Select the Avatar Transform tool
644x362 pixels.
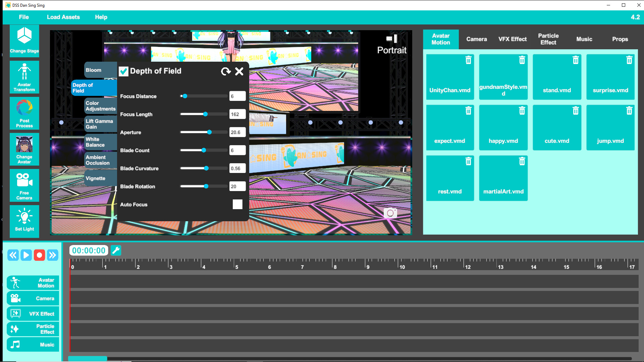pos(24,77)
